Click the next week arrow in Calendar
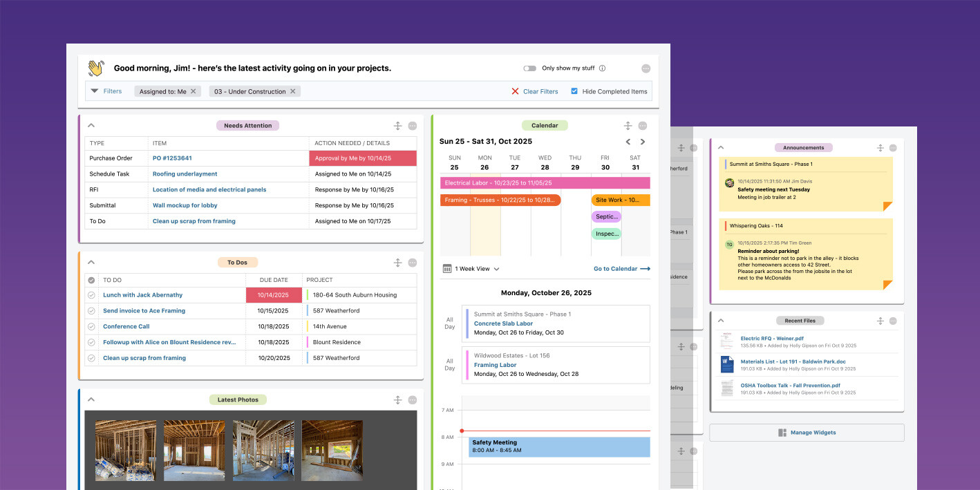The width and height of the screenshot is (980, 490). tap(643, 142)
